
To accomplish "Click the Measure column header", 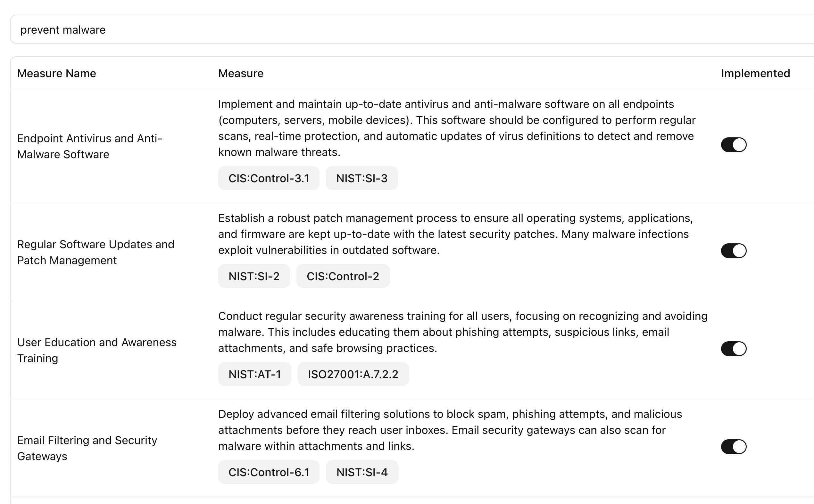I will 241,73.
